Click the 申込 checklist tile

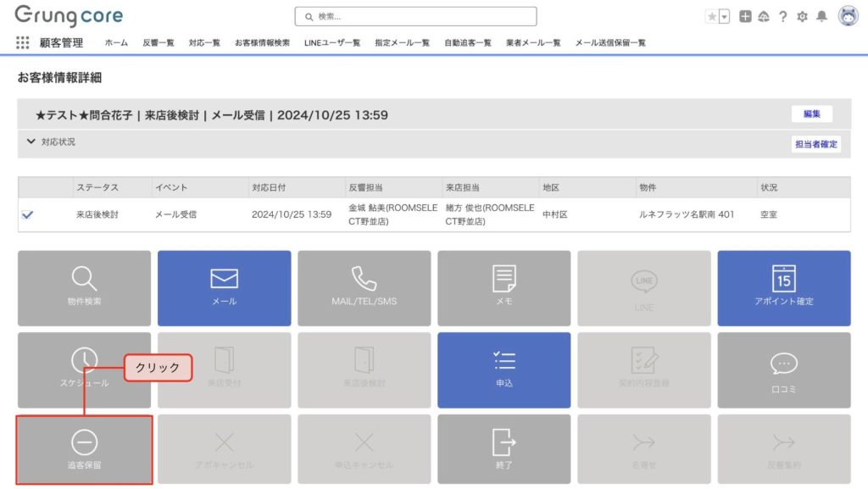[x=504, y=370]
